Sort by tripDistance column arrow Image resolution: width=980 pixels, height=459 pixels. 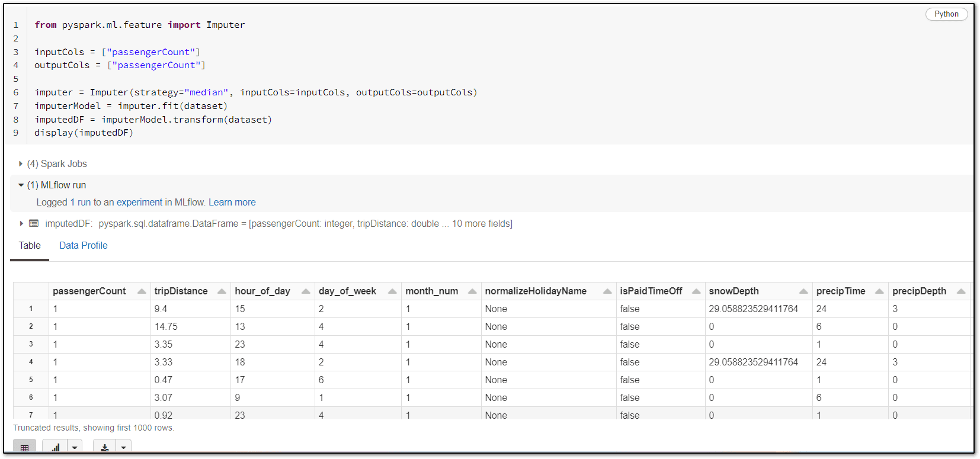point(222,291)
